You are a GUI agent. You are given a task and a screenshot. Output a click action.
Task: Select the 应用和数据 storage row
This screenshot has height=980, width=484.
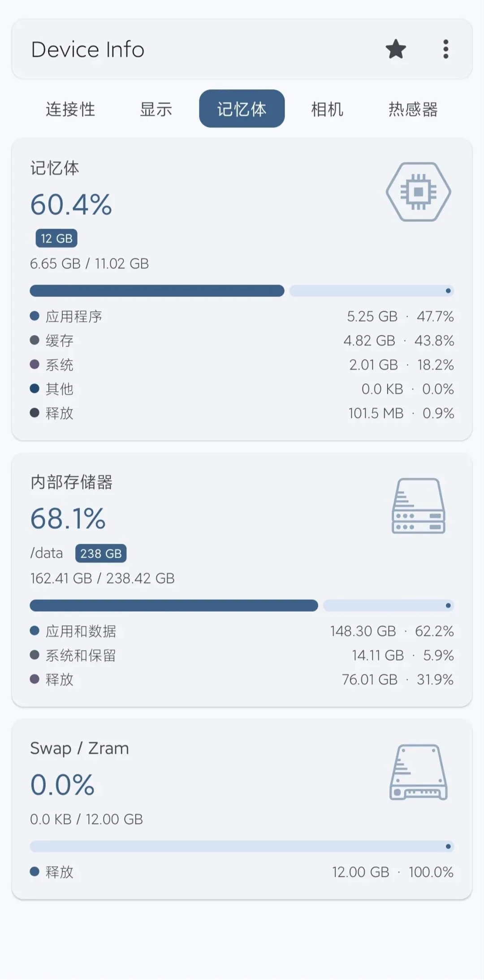tap(242, 631)
